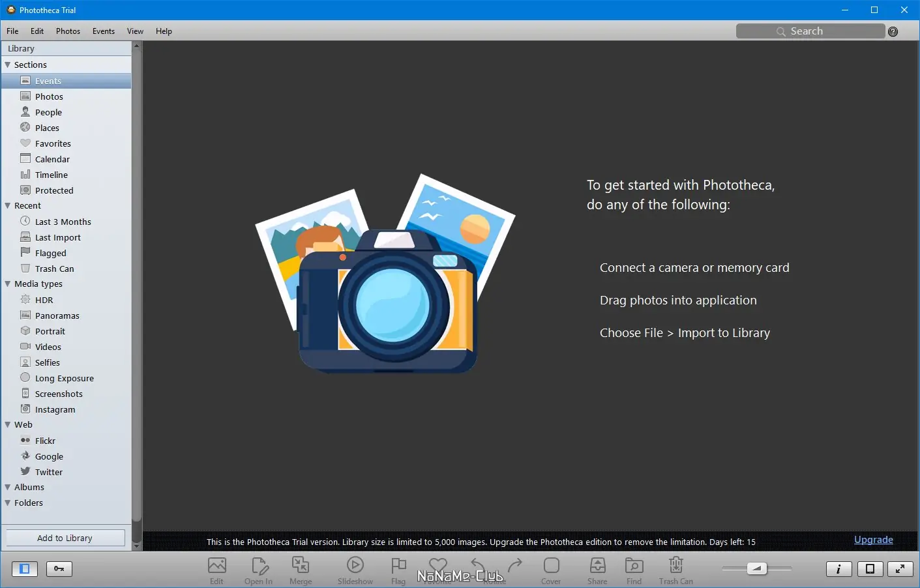Open the Edit menu in menu bar
This screenshot has width=920, height=588.
point(37,31)
